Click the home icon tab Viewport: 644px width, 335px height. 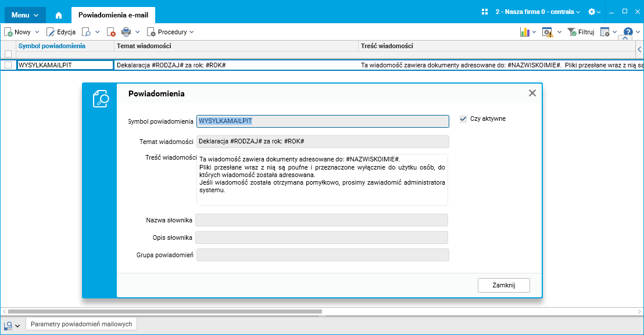tap(59, 15)
